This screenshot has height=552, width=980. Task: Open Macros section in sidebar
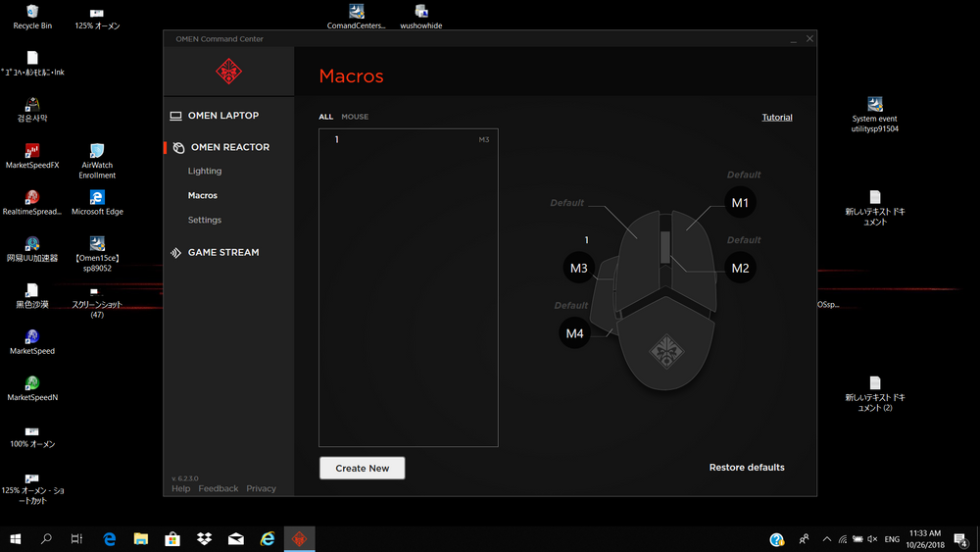point(203,196)
